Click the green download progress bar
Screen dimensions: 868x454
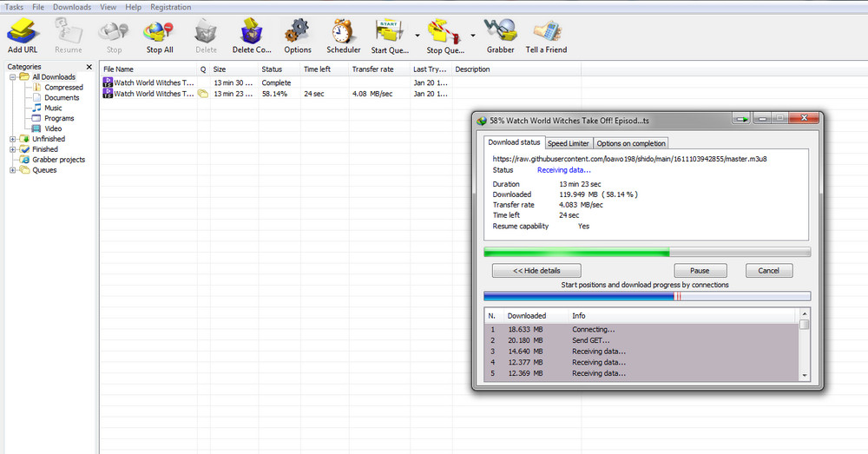648,253
